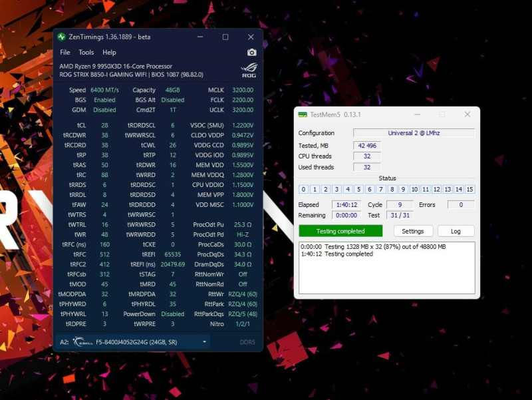Click thread status box 14
Viewport: 532px width, 400px height.
459,189
